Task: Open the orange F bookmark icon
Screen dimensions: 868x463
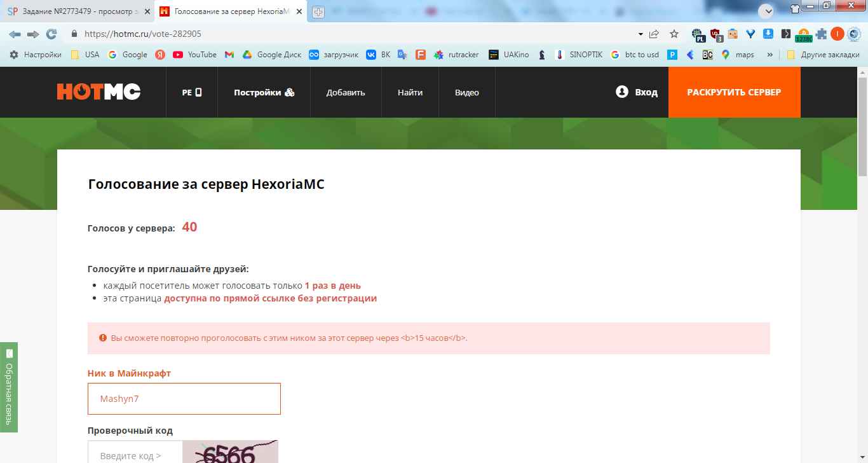Action: click(420, 55)
